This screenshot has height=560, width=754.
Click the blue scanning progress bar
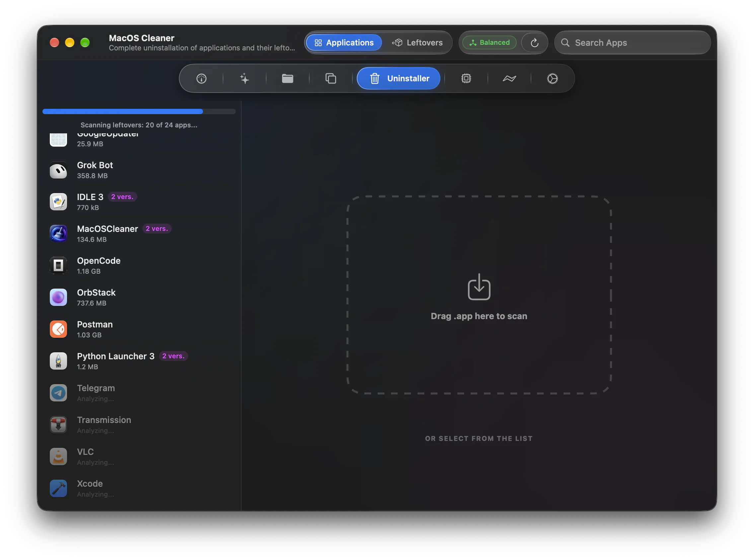tap(139, 111)
